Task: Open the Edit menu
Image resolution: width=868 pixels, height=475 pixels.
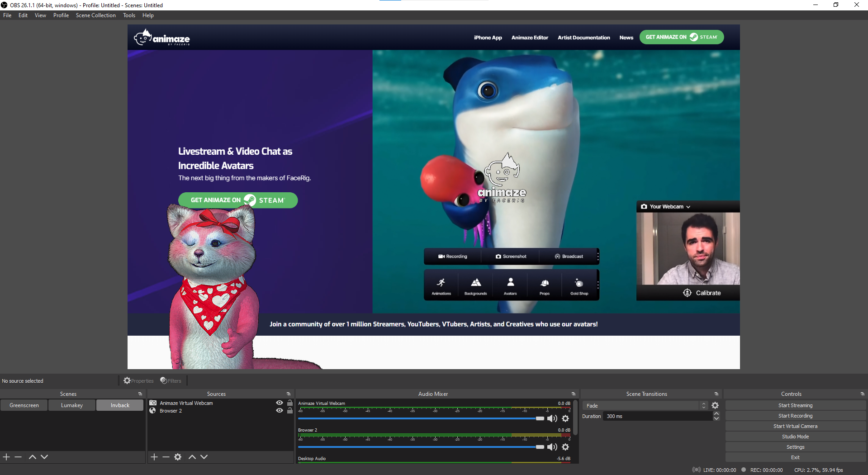Action: click(x=23, y=15)
